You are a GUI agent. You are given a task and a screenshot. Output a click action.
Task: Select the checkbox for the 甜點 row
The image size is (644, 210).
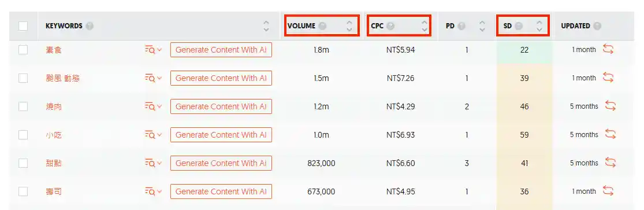point(23,163)
